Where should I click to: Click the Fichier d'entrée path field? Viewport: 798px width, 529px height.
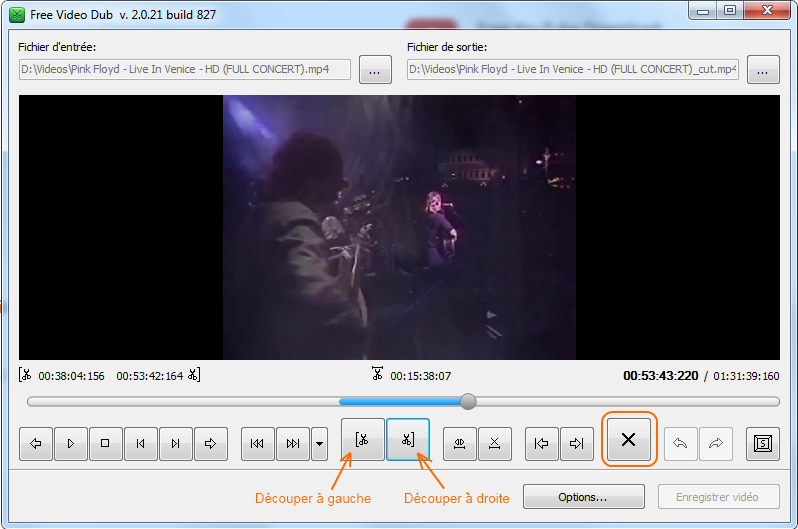point(185,69)
